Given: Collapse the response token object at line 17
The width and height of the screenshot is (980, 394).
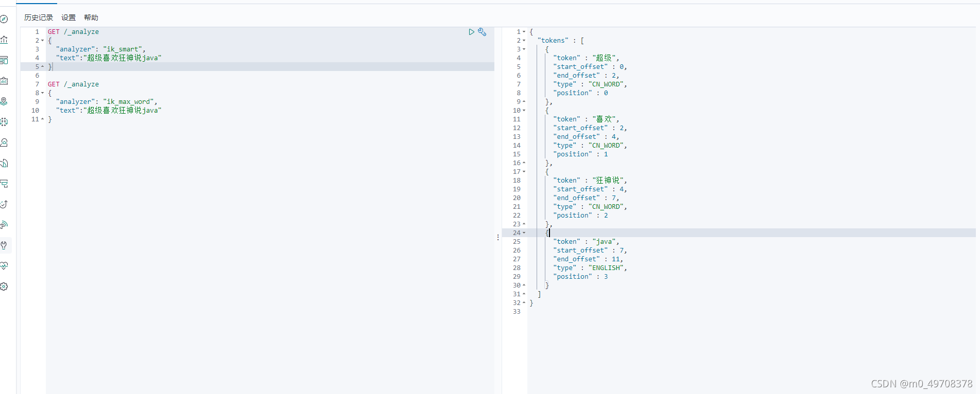Looking at the screenshot, I should [524, 172].
